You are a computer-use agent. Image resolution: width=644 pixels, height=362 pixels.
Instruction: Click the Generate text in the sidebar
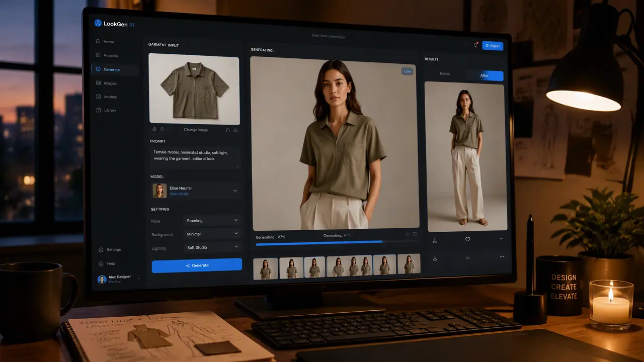point(112,69)
